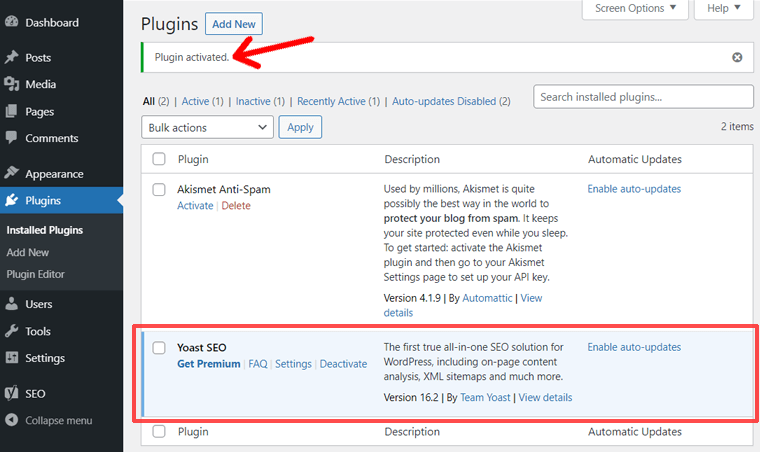View details for Akismet plugin
This screenshot has width=760, height=452.
[x=531, y=298]
